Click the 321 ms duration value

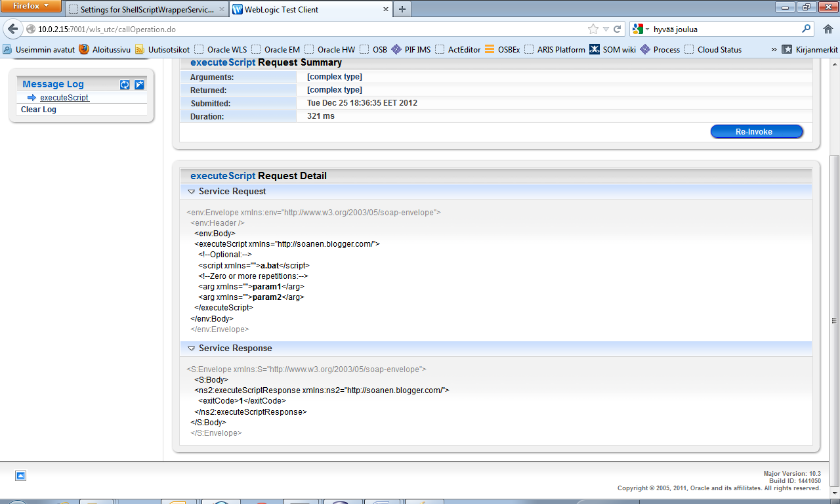[321, 116]
